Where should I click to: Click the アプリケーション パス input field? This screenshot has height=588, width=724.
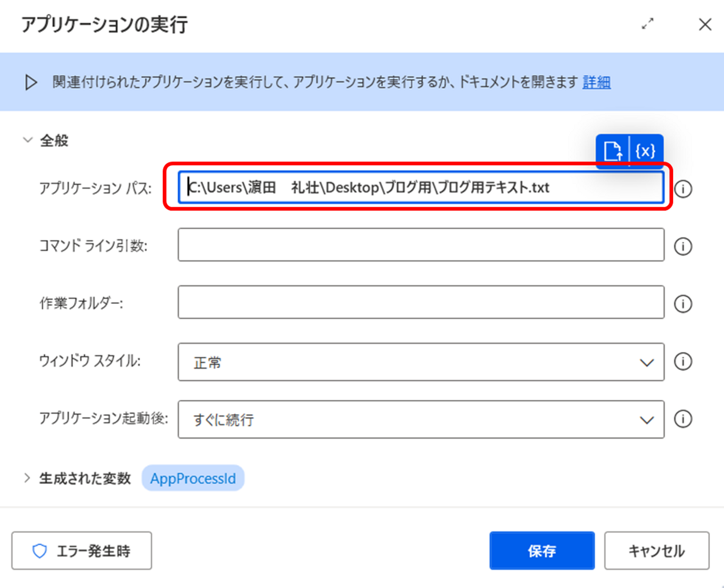[x=421, y=188]
